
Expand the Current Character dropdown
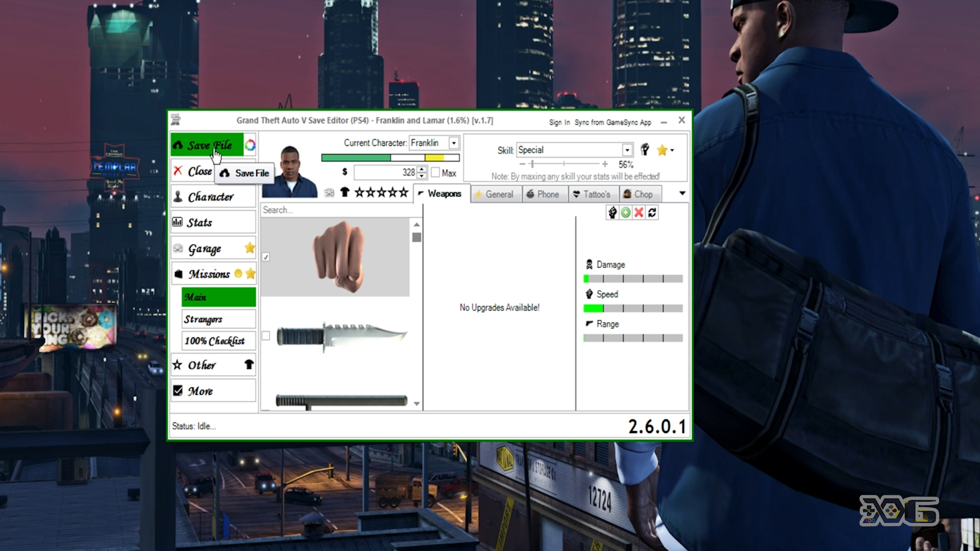click(x=454, y=143)
